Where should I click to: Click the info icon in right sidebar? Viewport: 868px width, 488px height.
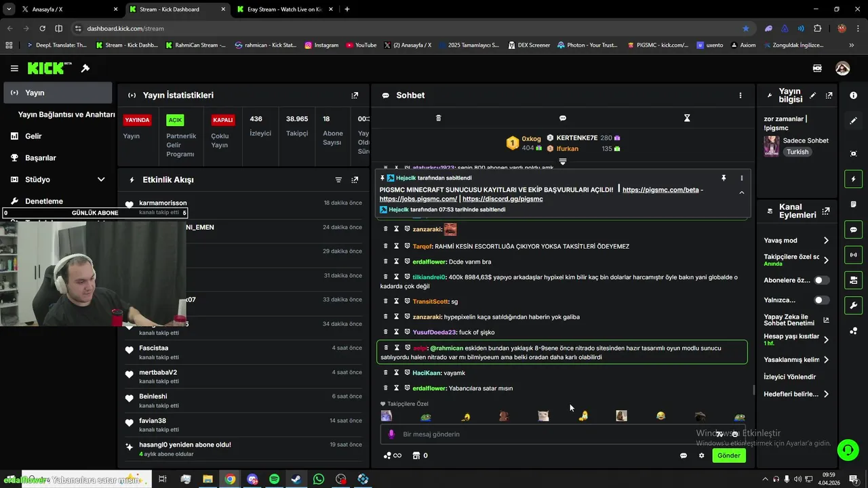[x=853, y=96]
